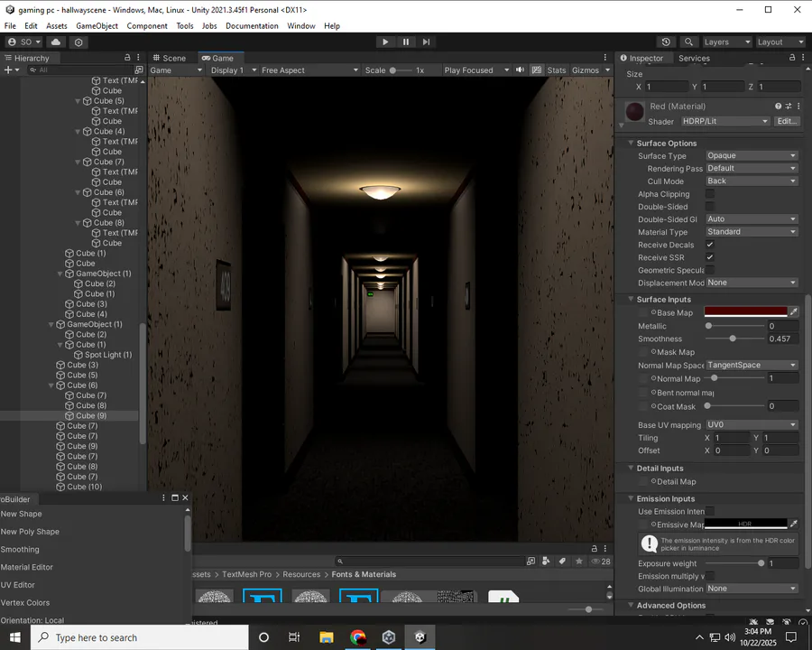This screenshot has width=812, height=650.
Task: Lock the Inspector panel
Action: point(792,57)
